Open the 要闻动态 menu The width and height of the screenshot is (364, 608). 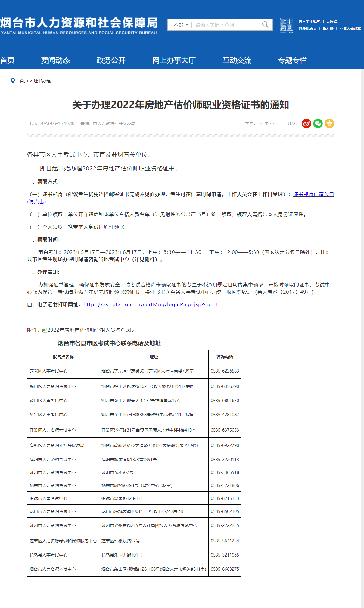pos(55,60)
